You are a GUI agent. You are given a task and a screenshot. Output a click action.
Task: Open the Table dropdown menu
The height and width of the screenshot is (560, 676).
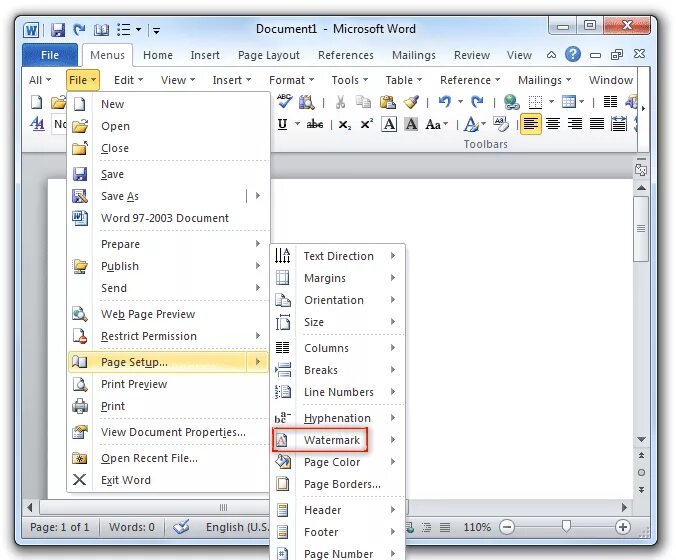(x=404, y=80)
